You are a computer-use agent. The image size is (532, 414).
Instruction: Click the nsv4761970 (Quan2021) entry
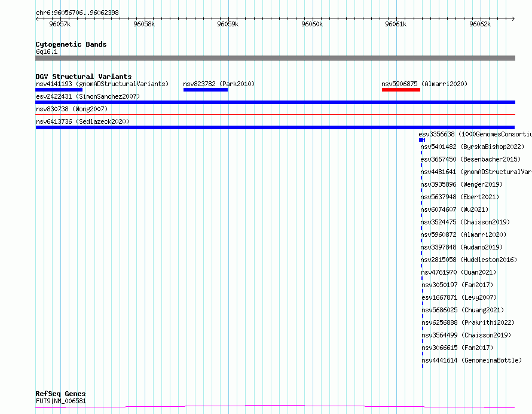pyautogui.click(x=458, y=272)
